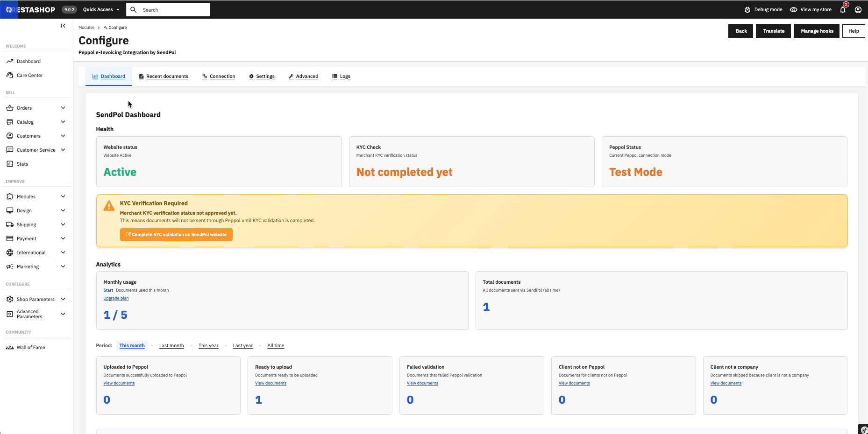868x434 pixels.
Task: Click the search magnifier icon
Action: [134, 9]
